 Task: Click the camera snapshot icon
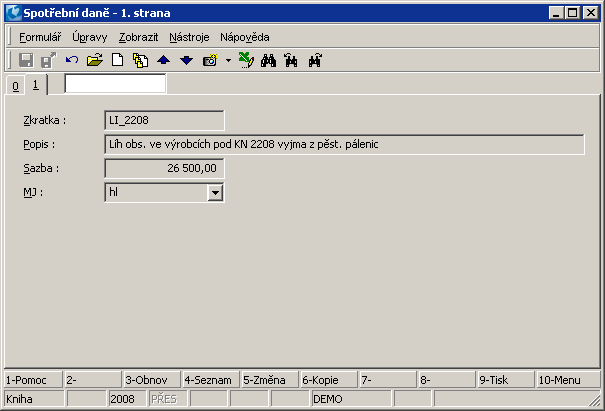point(210,60)
